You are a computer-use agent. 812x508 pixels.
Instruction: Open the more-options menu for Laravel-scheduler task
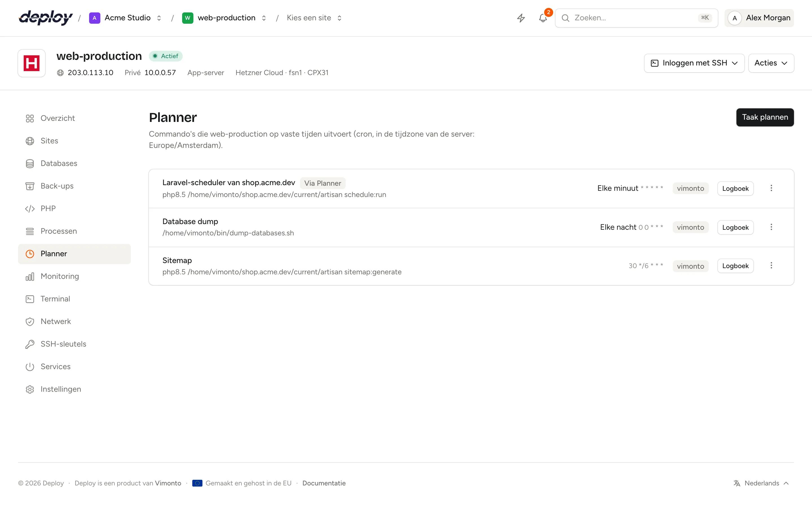pos(771,188)
